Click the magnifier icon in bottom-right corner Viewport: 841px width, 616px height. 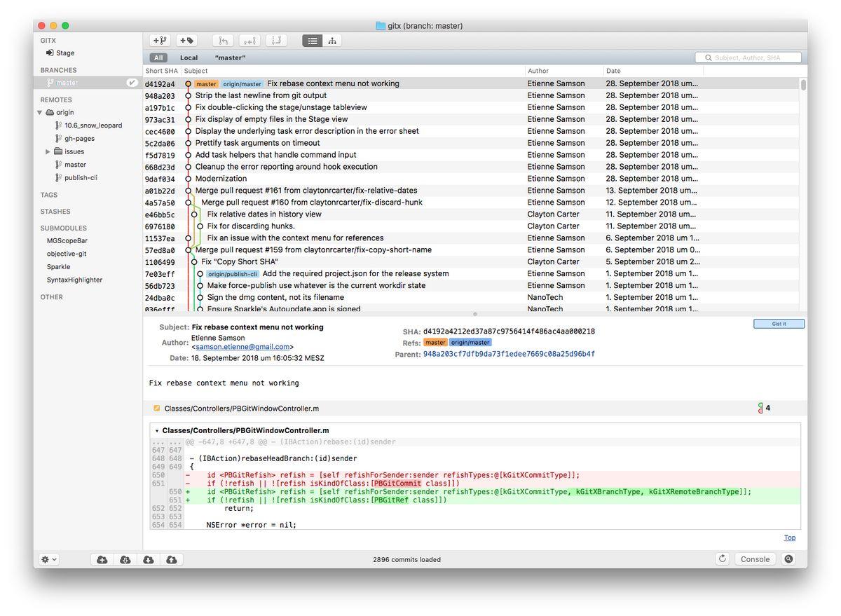[x=789, y=559]
